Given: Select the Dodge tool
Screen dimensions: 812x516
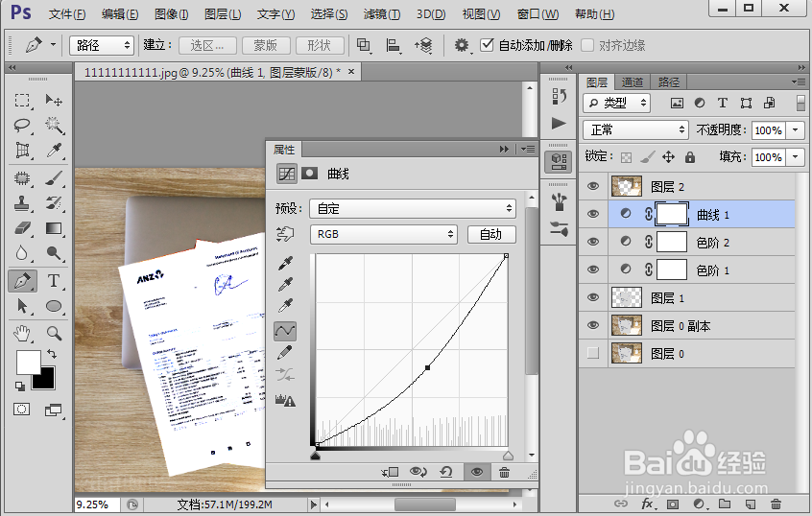Looking at the screenshot, I should 54,253.
